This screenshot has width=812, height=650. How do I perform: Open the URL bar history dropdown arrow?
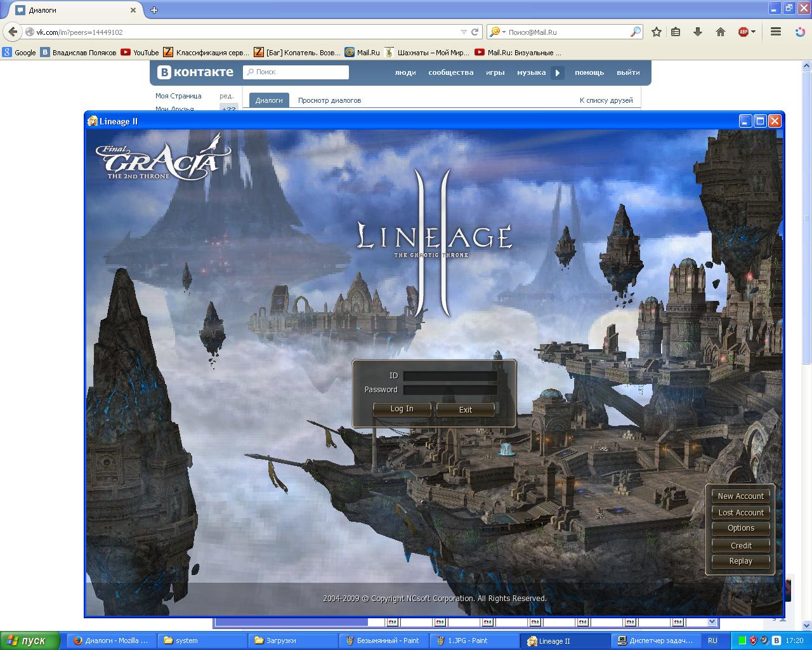(x=463, y=32)
